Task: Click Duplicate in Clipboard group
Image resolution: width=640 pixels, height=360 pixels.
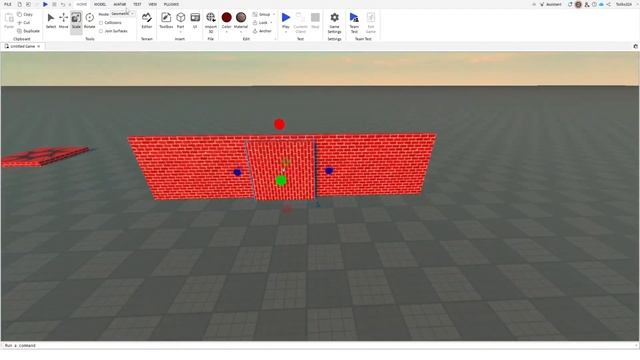Action: coord(28,31)
